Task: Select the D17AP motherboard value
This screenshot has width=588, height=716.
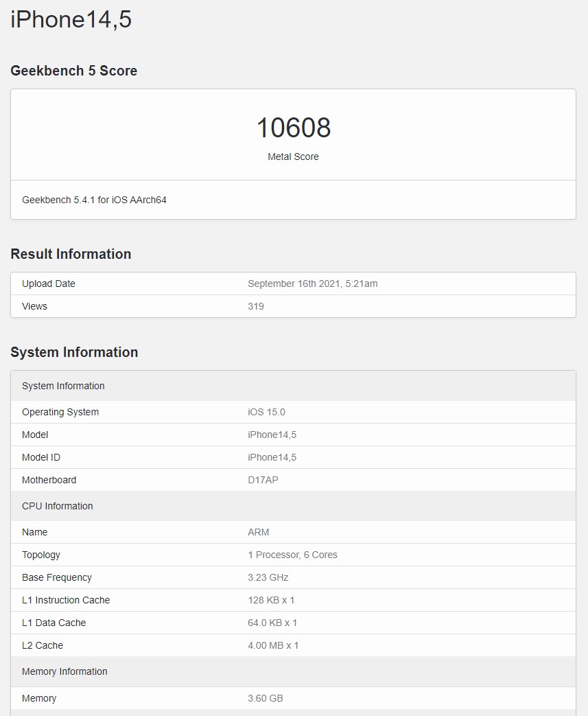Action: coord(263,480)
